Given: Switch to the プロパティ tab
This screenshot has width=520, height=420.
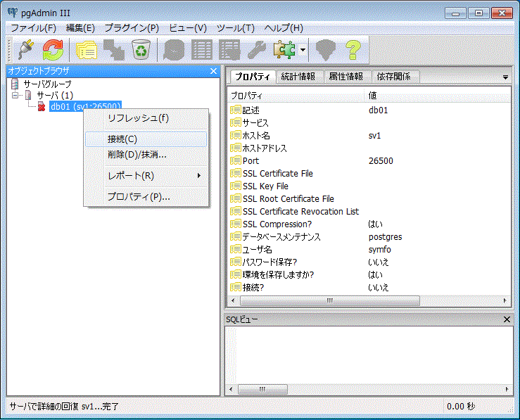Looking at the screenshot, I should [253, 77].
